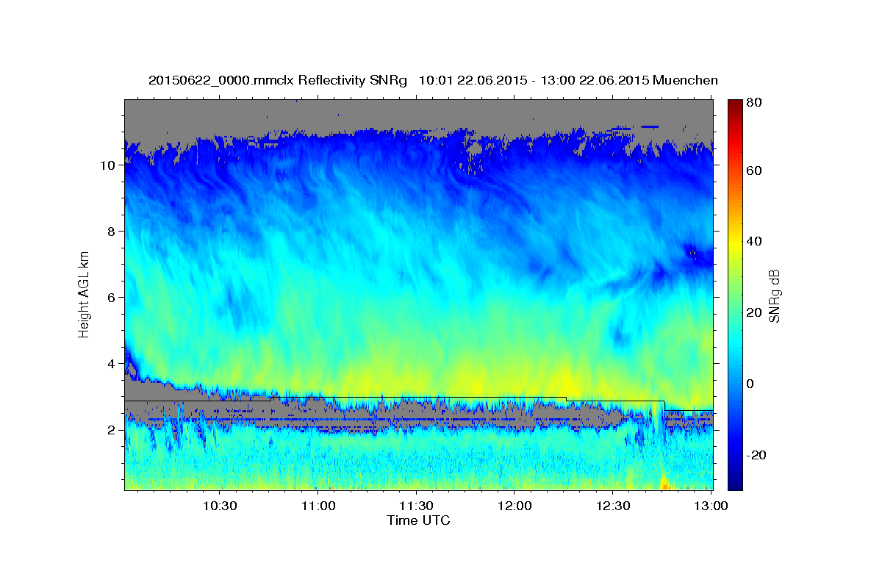Click the plot title text '20150622_0000.mmclx Reflectivity SNRg'
This screenshot has width=882, height=588.
coord(277,80)
